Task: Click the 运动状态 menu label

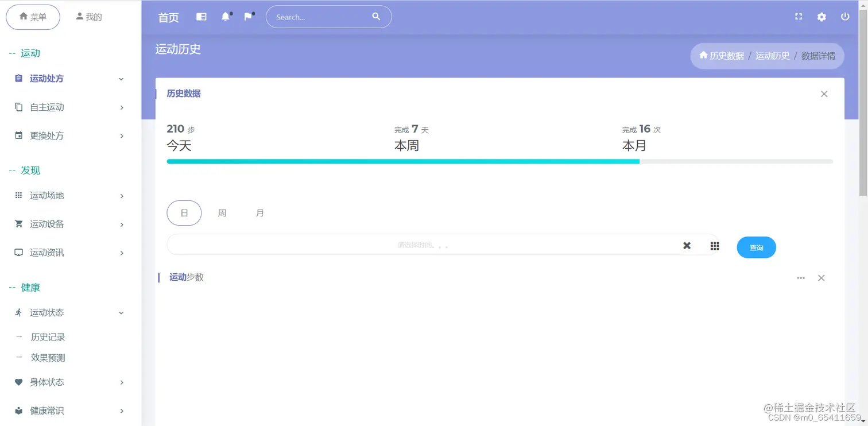Action: [47, 312]
